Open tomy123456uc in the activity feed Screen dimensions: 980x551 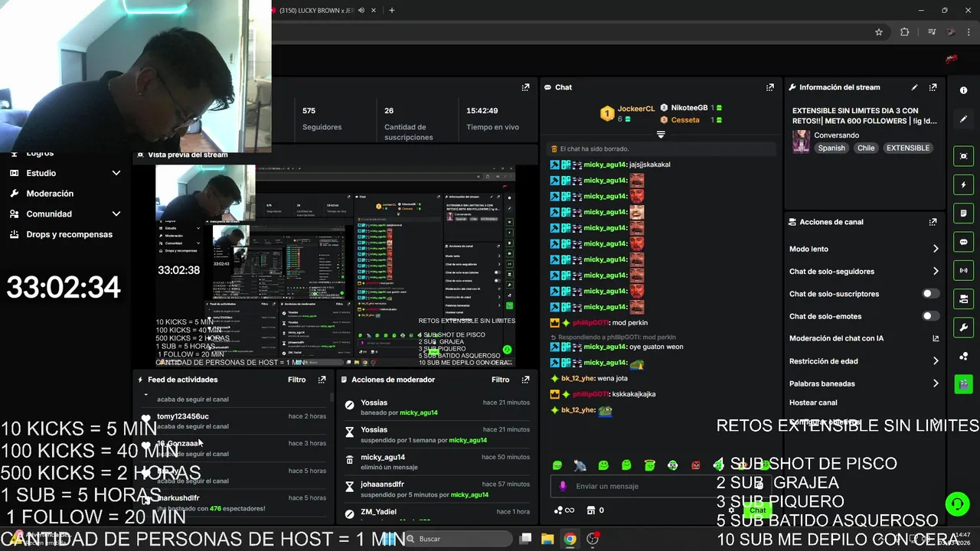tap(183, 416)
